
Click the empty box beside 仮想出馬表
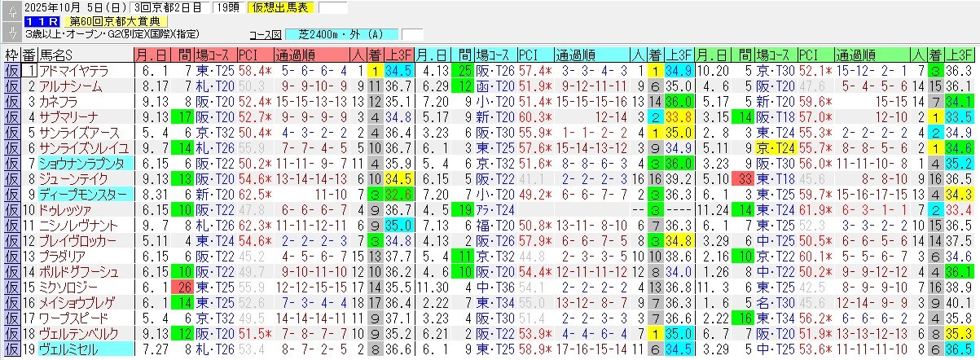[332, 8]
